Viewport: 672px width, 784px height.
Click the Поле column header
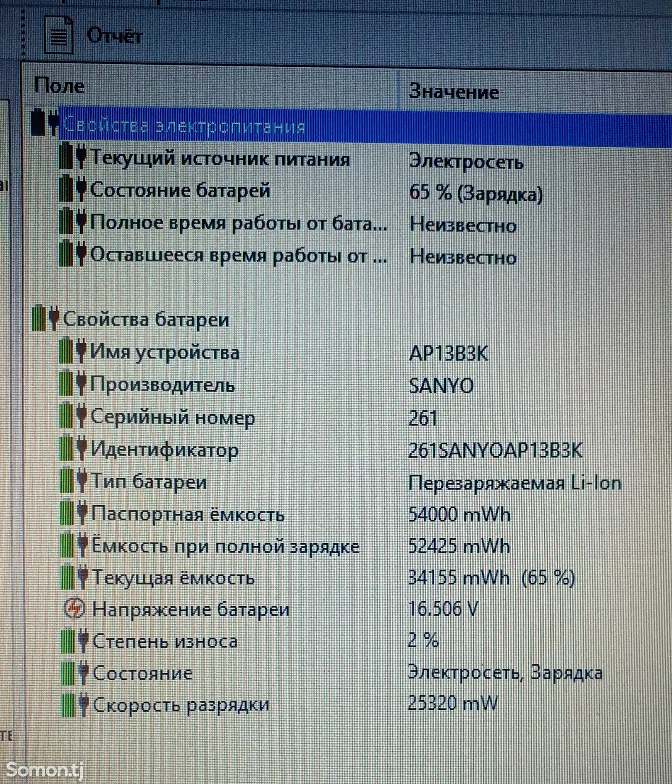59,86
